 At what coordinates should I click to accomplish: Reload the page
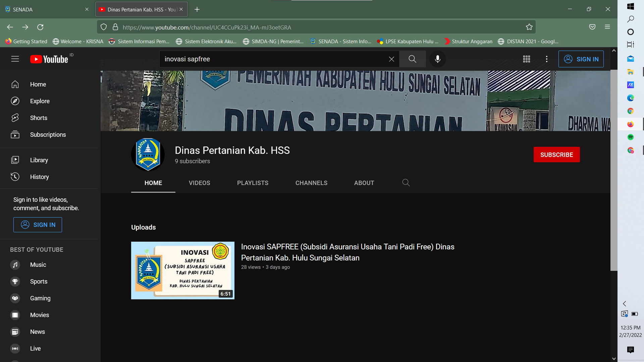pos(40,27)
